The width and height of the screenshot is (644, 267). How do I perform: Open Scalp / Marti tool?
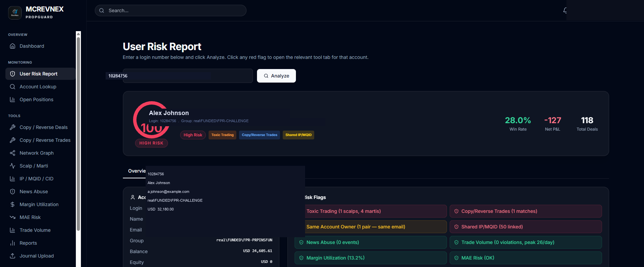40,166
